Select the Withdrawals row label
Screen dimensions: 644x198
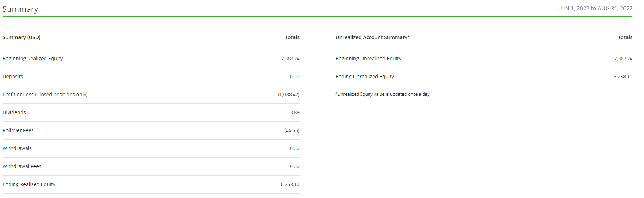[x=17, y=148]
